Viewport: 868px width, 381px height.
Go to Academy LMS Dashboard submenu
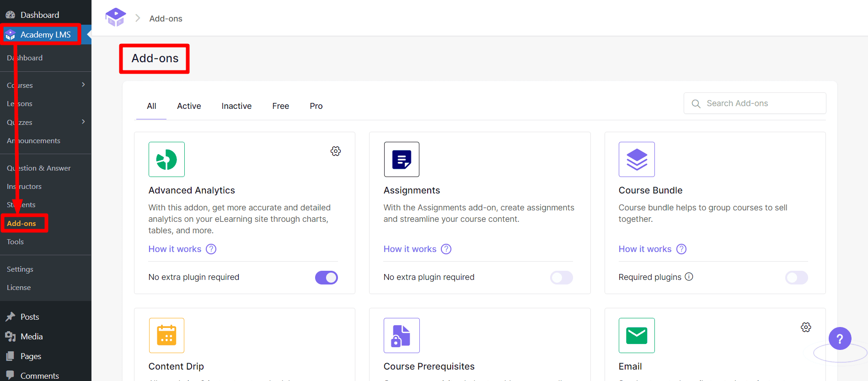[25, 58]
